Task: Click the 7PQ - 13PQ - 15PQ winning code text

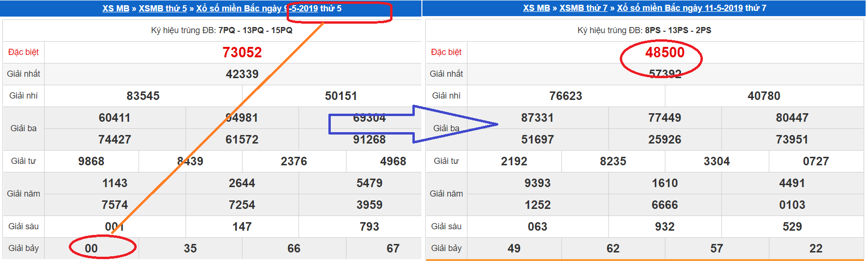Action: [255, 30]
